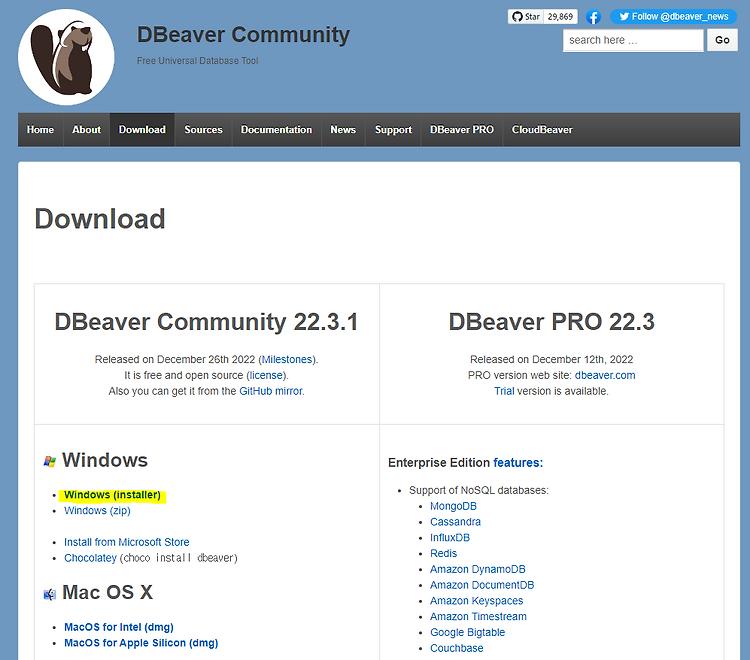This screenshot has height=660, width=750.
Task: Open the Support menu item
Action: coord(393,130)
